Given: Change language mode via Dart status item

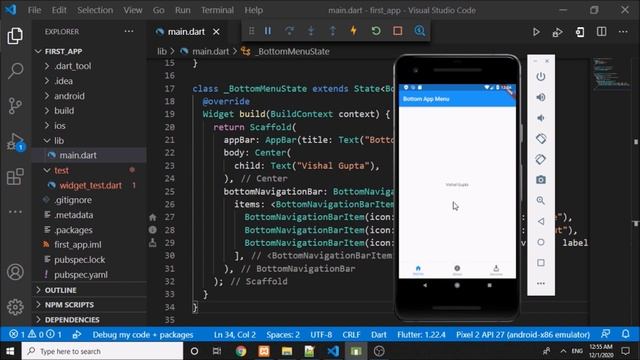Looking at the screenshot, I should (378, 335).
